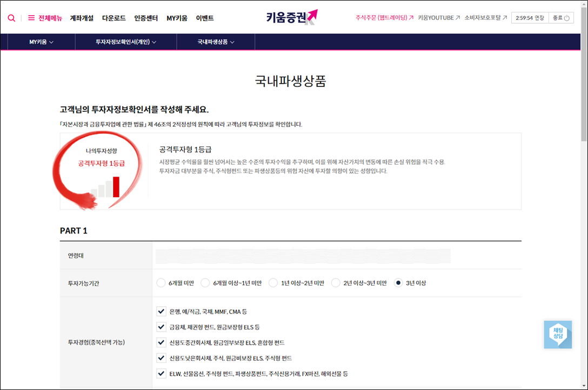Click the arrow icon next to 키움YOUTUBE

click(x=458, y=18)
